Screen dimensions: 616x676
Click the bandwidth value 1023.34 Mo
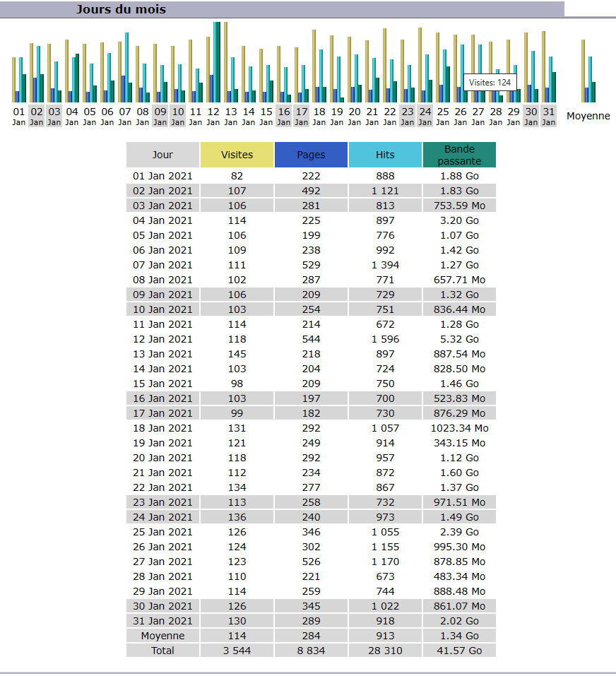(x=459, y=428)
